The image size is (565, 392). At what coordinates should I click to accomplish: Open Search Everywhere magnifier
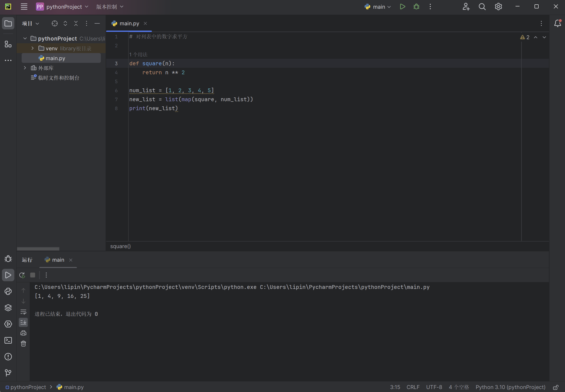pos(482,7)
